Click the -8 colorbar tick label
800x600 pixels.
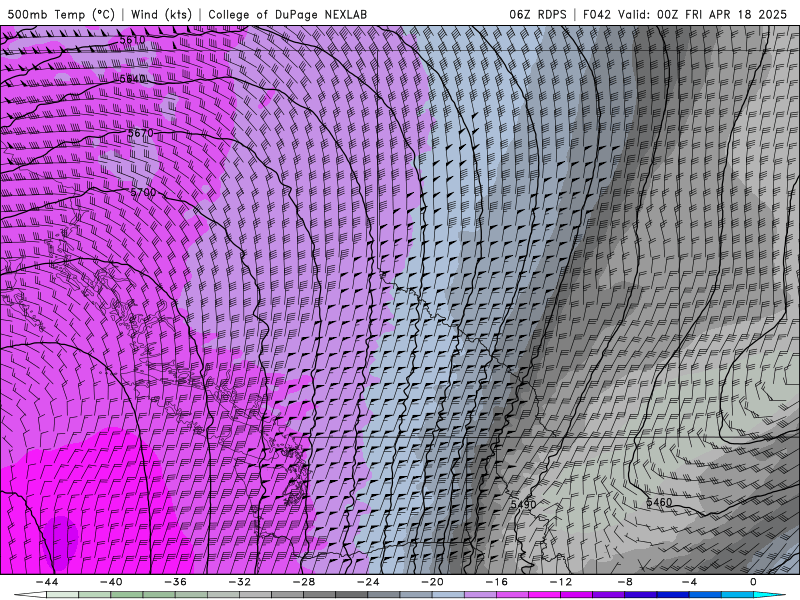coord(625,582)
